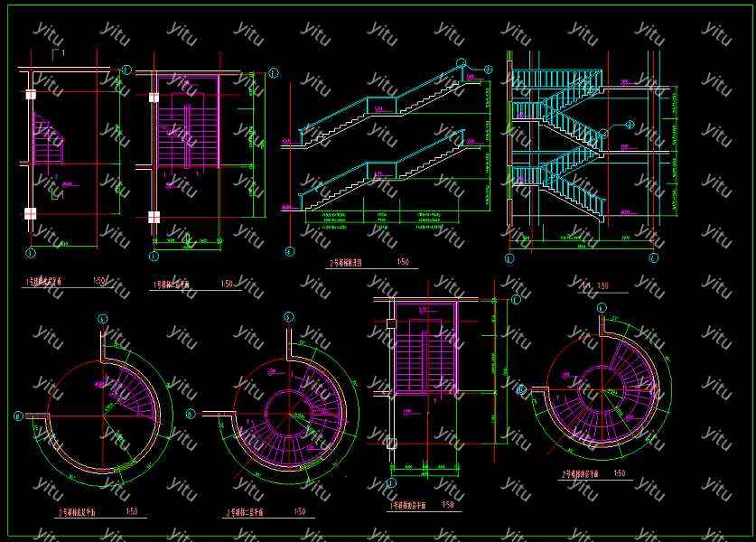
Task: Click the inner magenta circle of second-floor spiral stair
Action: click(x=290, y=415)
